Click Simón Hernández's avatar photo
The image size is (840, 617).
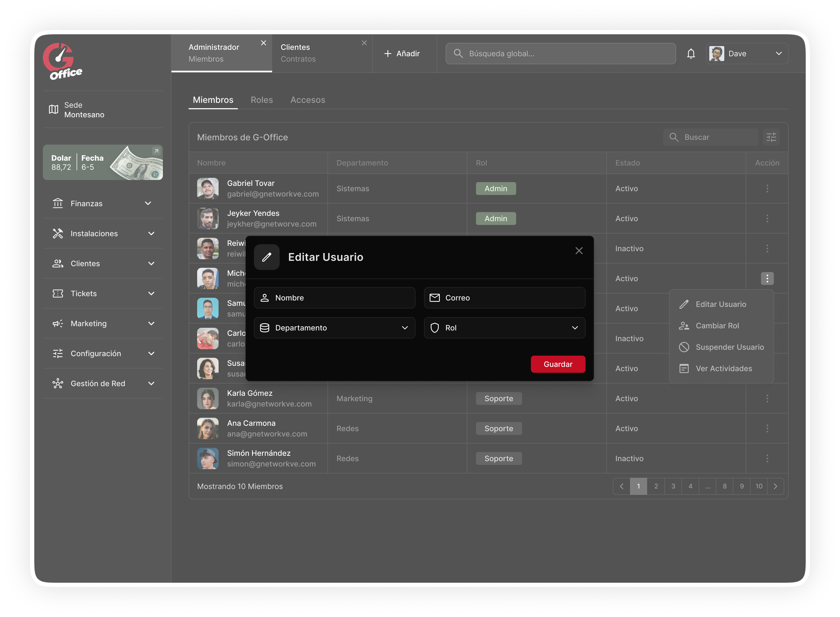click(208, 458)
